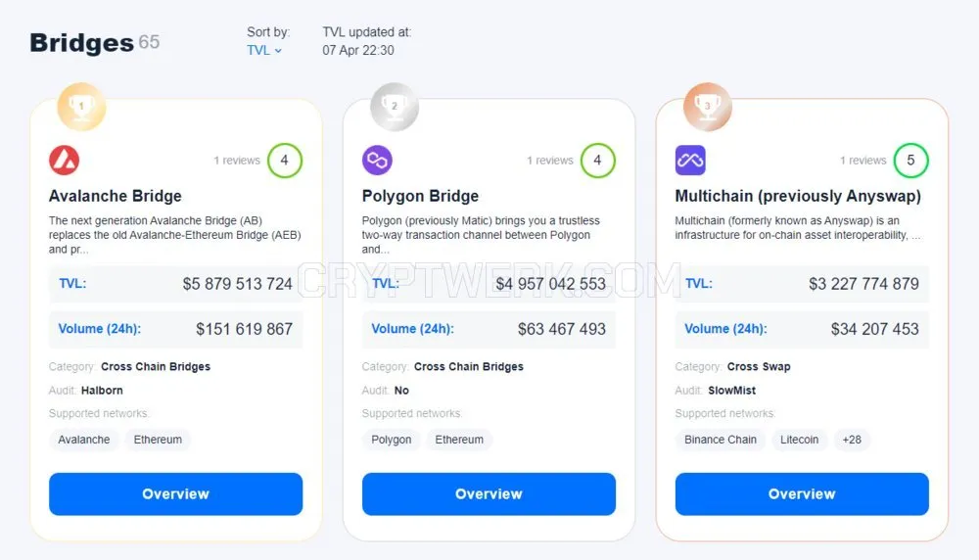Open Overview for Avalanche Bridge
979x560 pixels.
tap(175, 493)
